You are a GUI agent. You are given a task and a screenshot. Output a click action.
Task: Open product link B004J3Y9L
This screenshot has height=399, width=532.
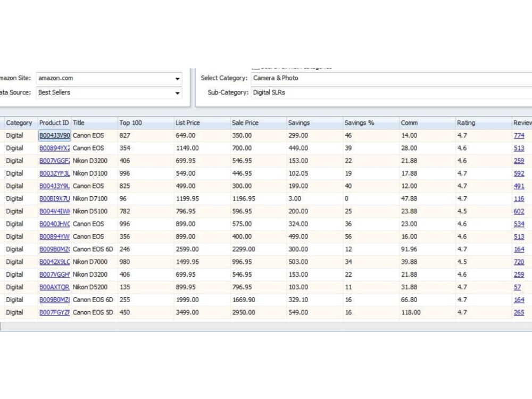[x=55, y=186]
